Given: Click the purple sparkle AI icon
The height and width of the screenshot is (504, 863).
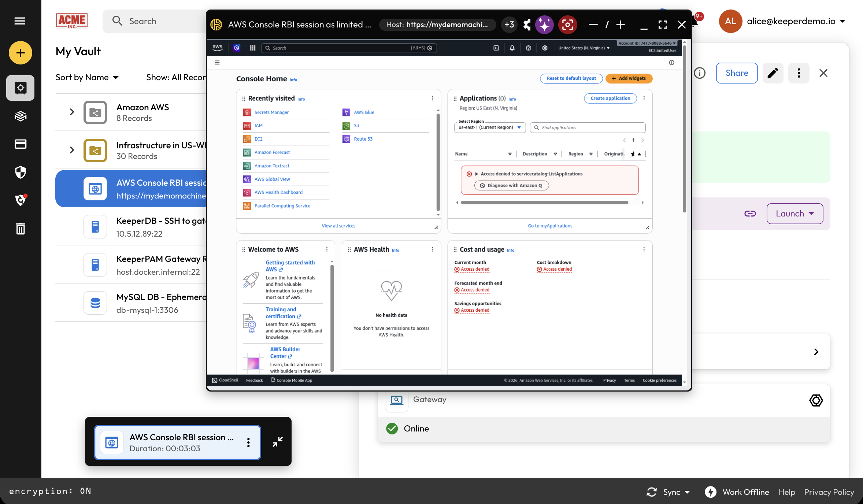Looking at the screenshot, I should click(544, 25).
